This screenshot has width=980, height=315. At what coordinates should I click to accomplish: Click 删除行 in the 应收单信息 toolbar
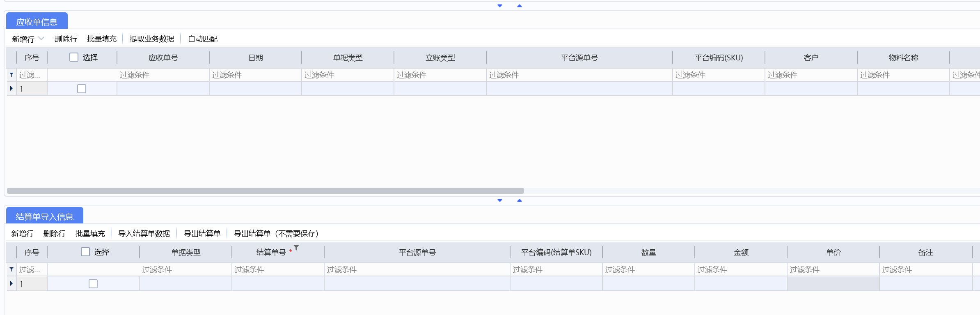click(66, 39)
